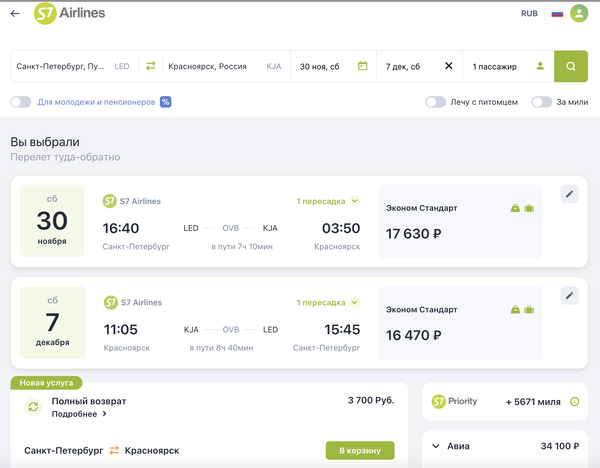Viewport: 600px width, 468px height.
Task: Open Для молодежи и пенсионеров link
Action: tap(96, 102)
